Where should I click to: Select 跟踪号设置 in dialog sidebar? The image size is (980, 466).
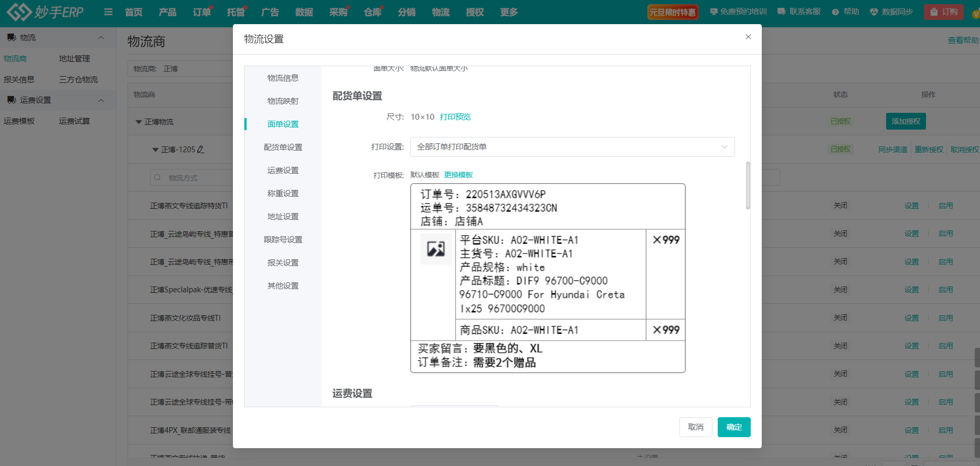click(283, 240)
